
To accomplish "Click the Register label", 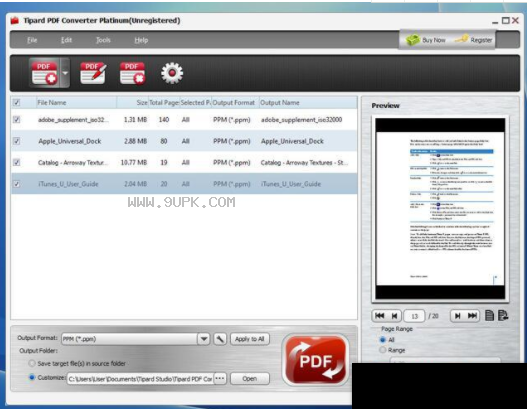I will click(481, 40).
